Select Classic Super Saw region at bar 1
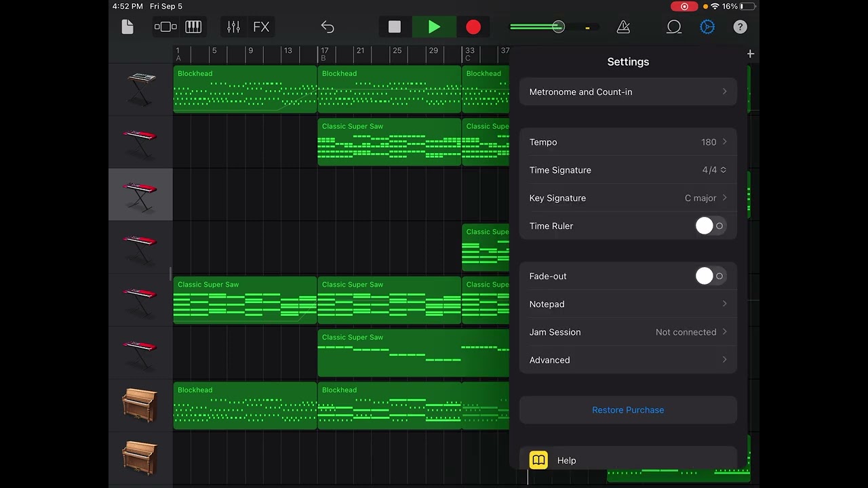This screenshot has height=488, width=868. 245,300
